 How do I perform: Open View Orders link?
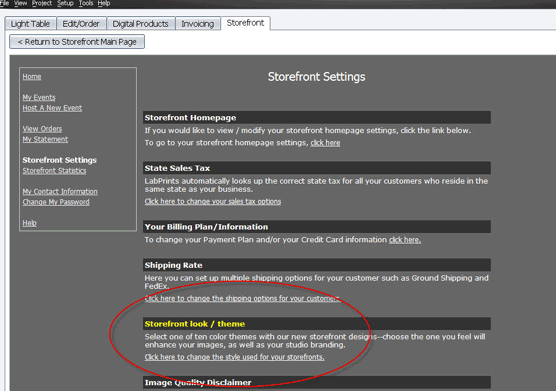(42, 129)
